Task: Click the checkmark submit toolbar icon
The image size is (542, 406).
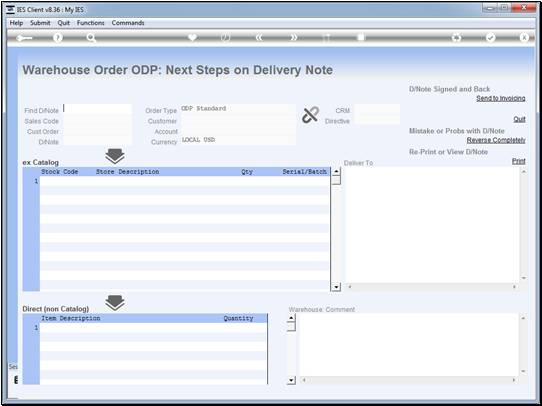Action: (x=490, y=38)
